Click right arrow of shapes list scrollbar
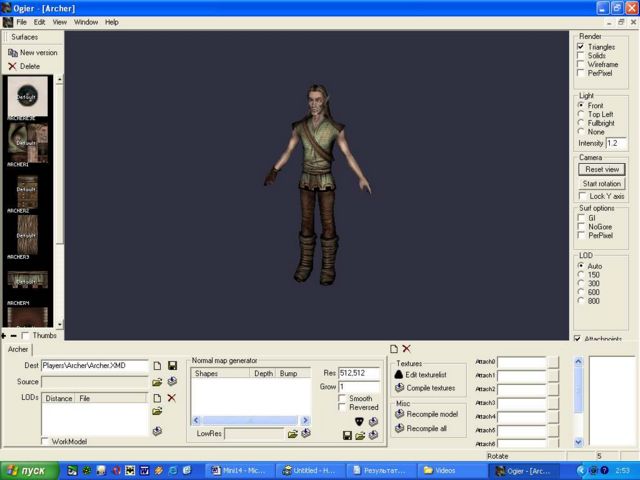 click(305, 420)
